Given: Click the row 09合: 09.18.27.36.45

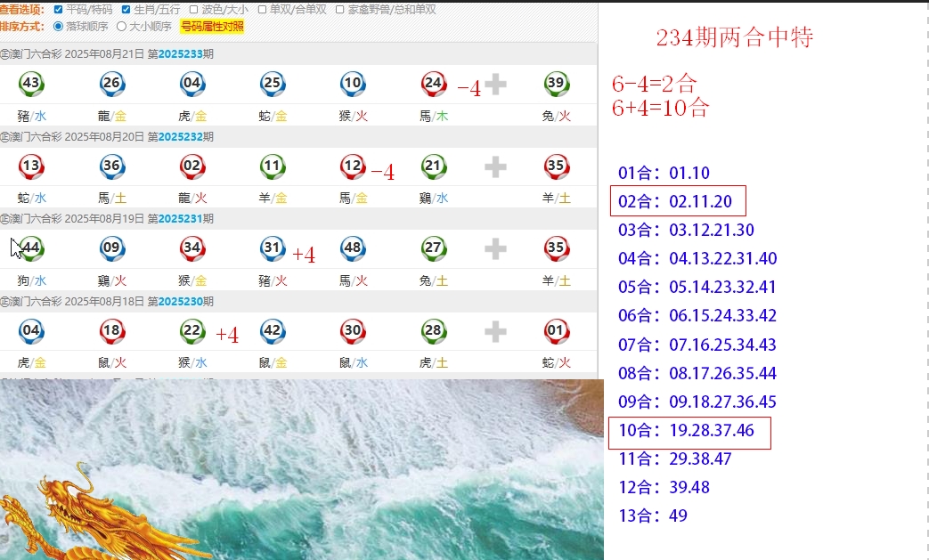Looking at the screenshot, I should point(697,402).
